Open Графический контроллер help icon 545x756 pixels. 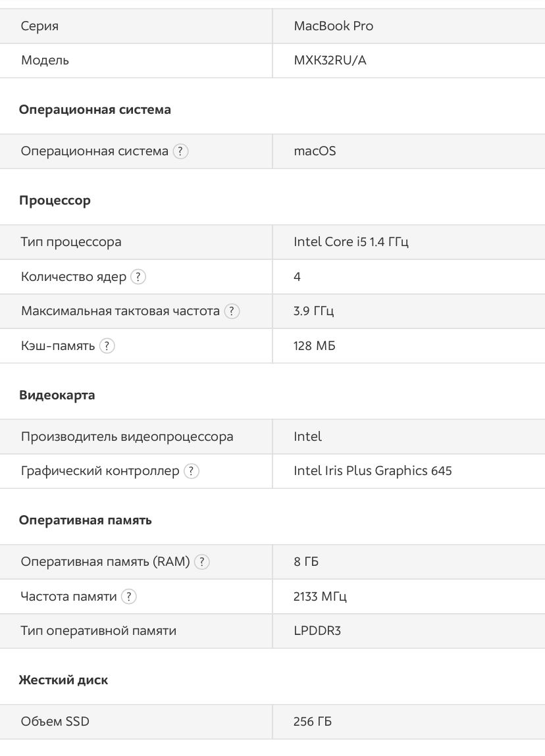click(191, 471)
